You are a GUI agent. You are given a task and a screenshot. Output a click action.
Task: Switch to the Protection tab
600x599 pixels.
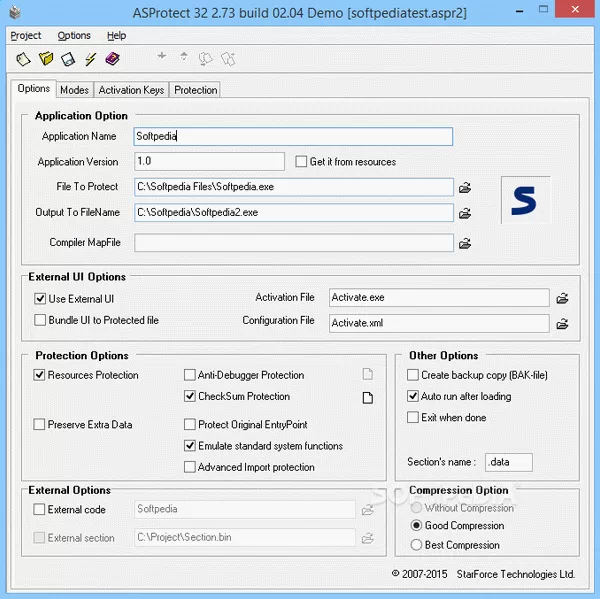[x=196, y=90]
